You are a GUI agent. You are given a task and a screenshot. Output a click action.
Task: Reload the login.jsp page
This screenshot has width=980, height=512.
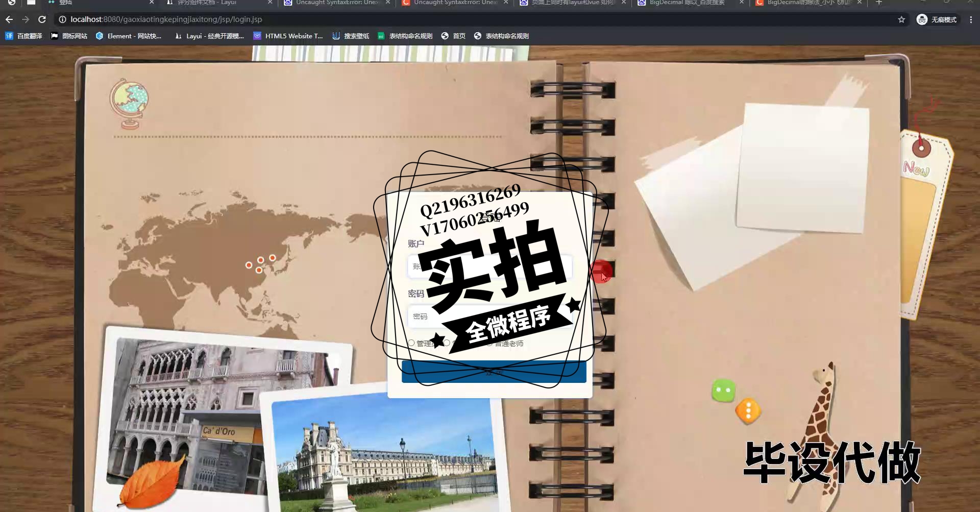coord(42,19)
